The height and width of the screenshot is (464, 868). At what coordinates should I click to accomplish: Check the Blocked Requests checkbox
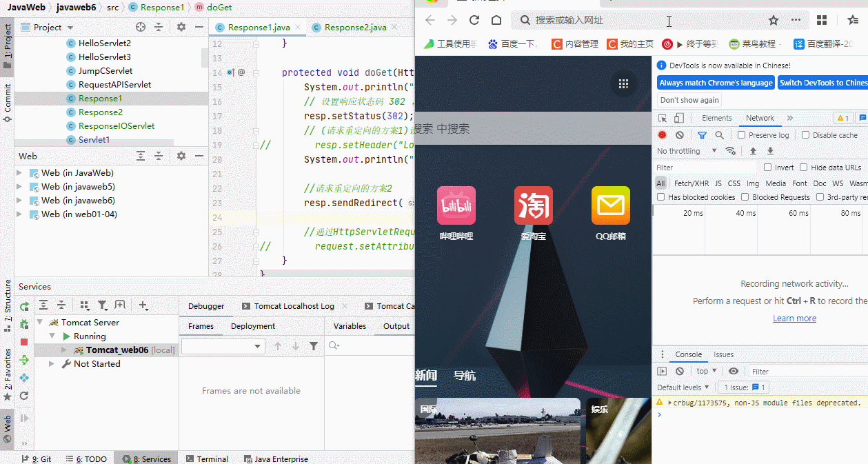point(745,197)
